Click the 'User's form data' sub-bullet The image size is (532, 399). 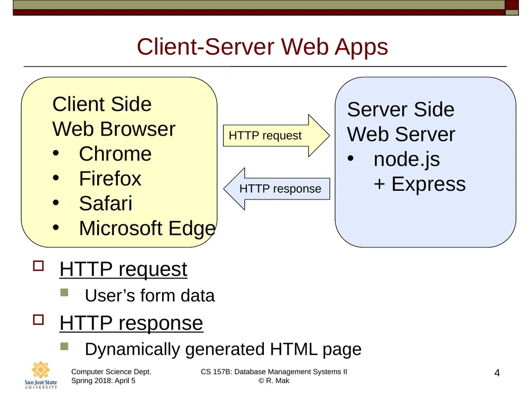tap(150, 296)
